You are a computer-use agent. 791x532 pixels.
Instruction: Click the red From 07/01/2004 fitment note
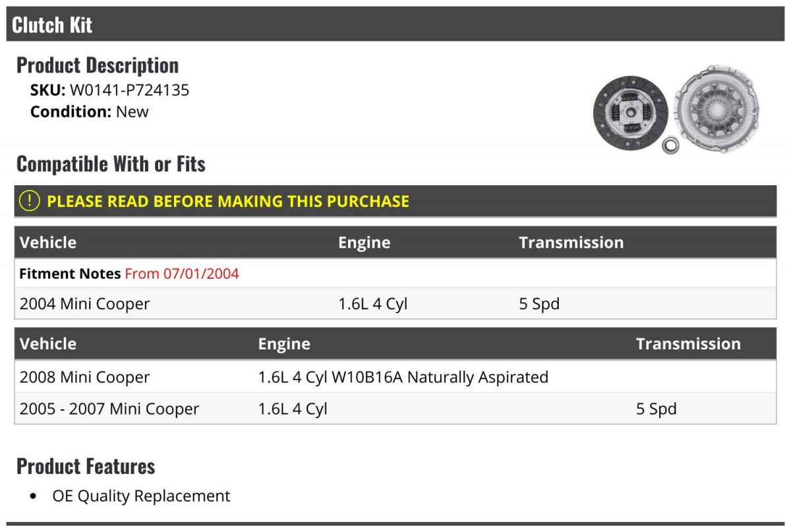182,274
